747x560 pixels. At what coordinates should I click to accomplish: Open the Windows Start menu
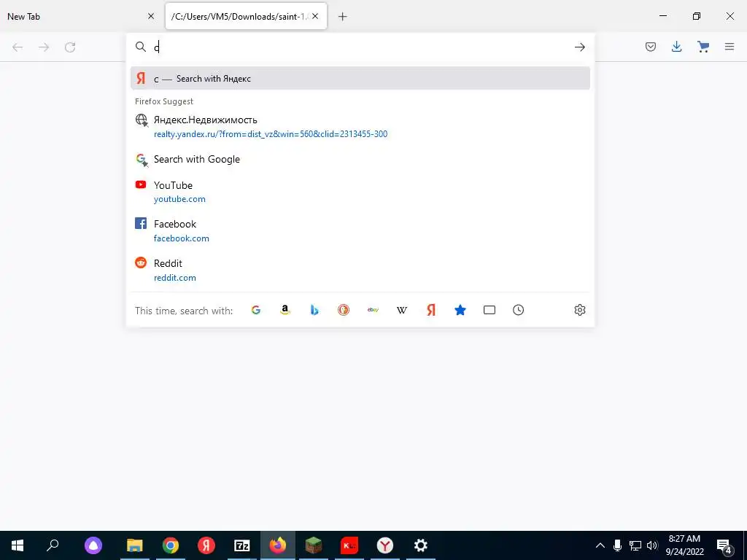pos(18,545)
